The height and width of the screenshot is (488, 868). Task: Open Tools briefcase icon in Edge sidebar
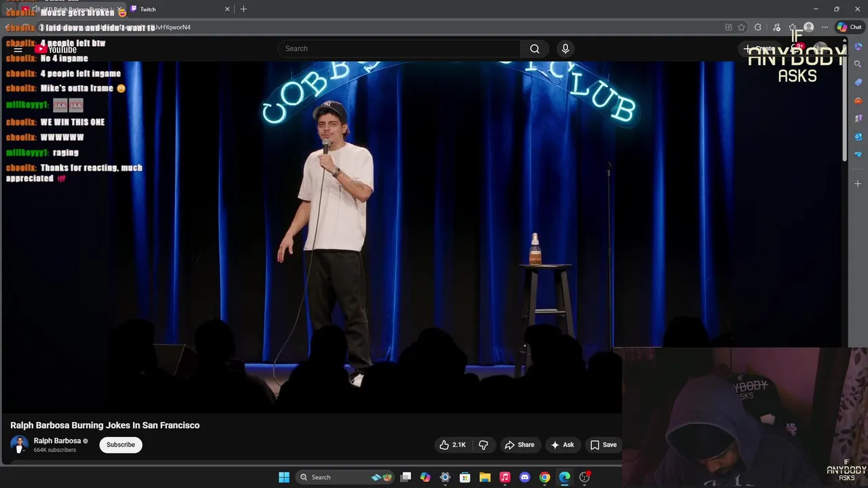coord(858,100)
